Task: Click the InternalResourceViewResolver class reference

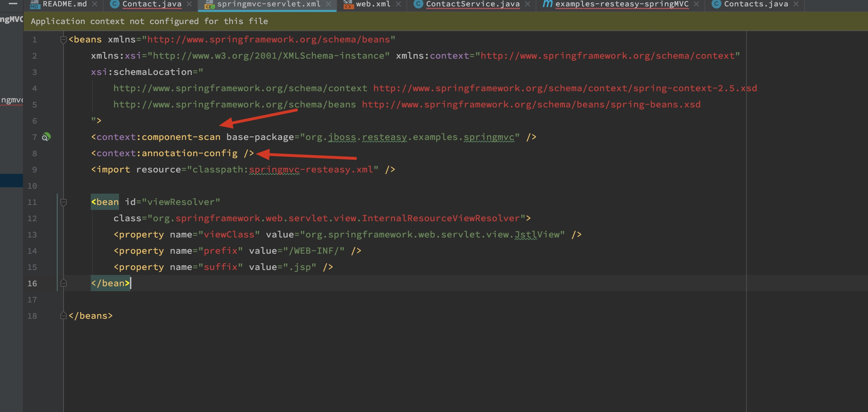Action: pos(441,218)
